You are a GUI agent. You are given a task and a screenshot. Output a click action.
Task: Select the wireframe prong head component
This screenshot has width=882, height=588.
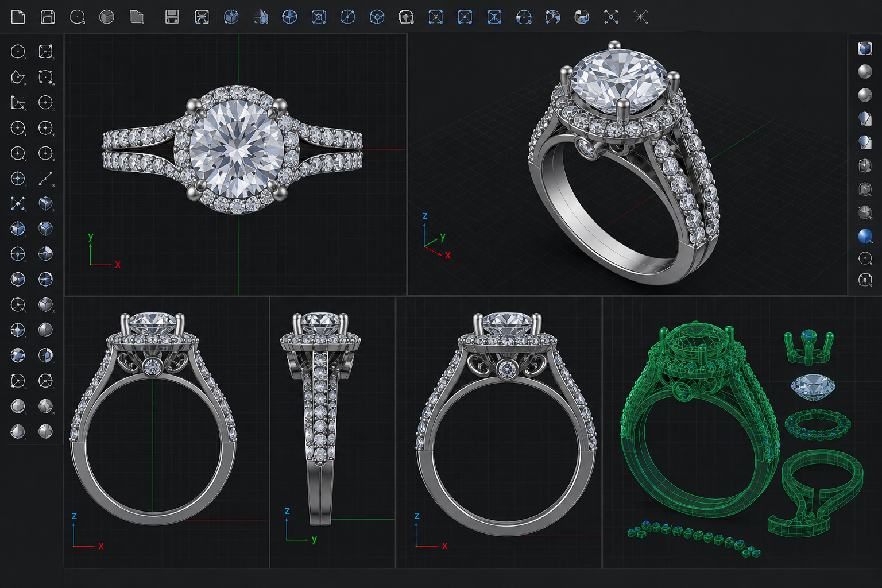click(x=808, y=346)
